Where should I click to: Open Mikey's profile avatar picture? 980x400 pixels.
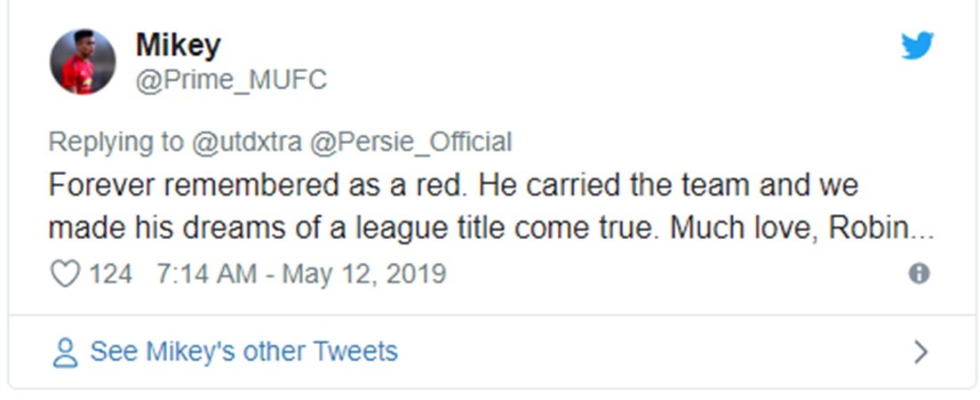83,61
